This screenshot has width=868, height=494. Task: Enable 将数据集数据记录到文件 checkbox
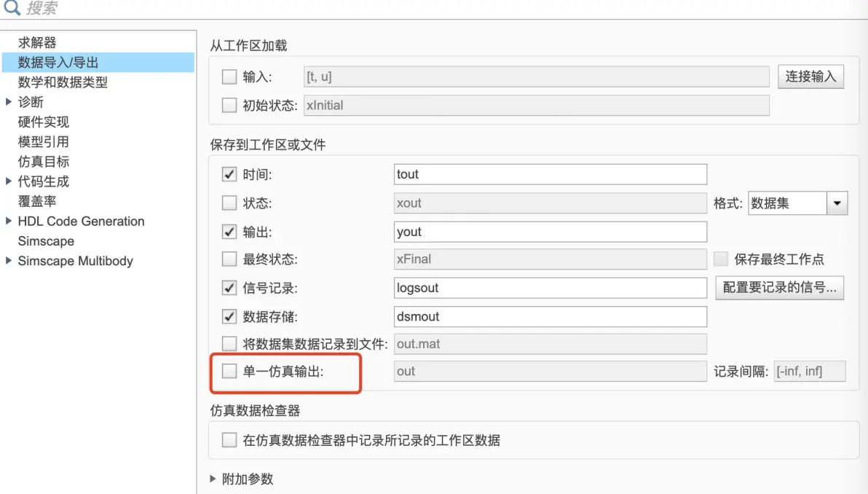tap(229, 343)
